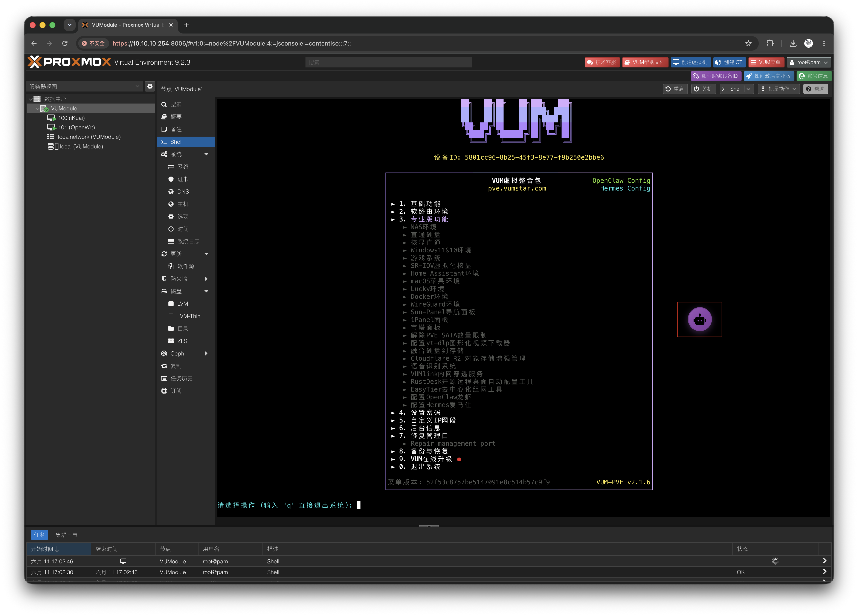Click 创建虚拟机 button

click(691, 62)
